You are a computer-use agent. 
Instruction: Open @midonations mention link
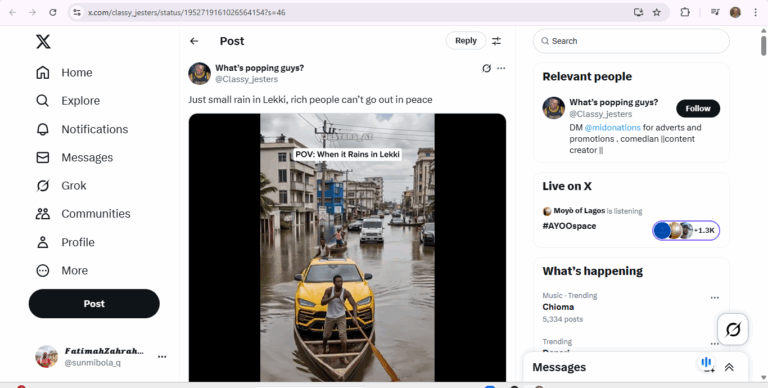pyautogui.click(x=612, y=127)
